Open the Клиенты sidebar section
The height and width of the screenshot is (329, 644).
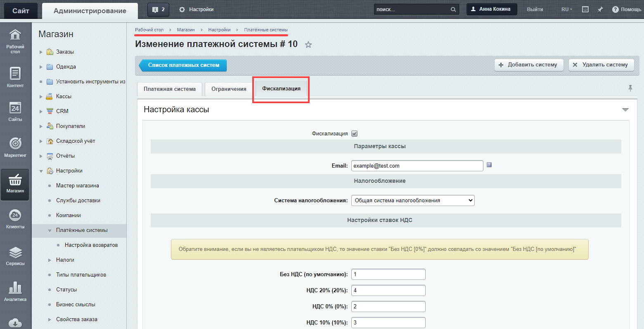pyautogui.click(x=15, y=219)
